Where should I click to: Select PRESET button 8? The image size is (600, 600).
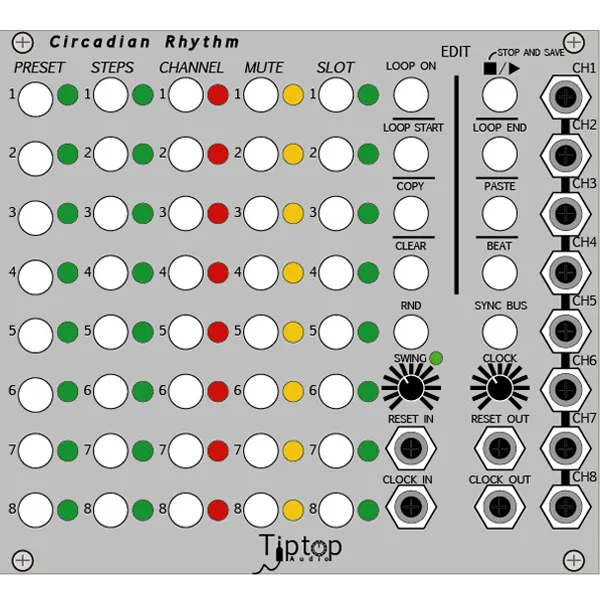35,510
